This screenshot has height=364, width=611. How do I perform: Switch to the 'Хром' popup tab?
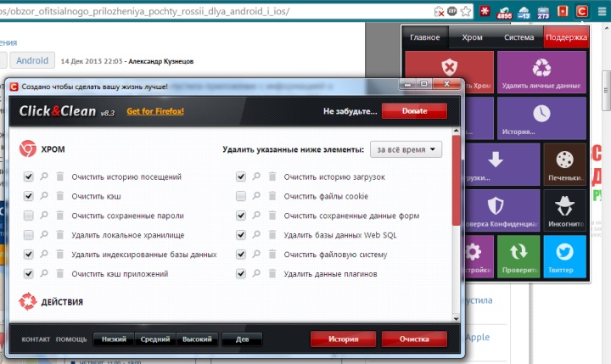point(473,37)
